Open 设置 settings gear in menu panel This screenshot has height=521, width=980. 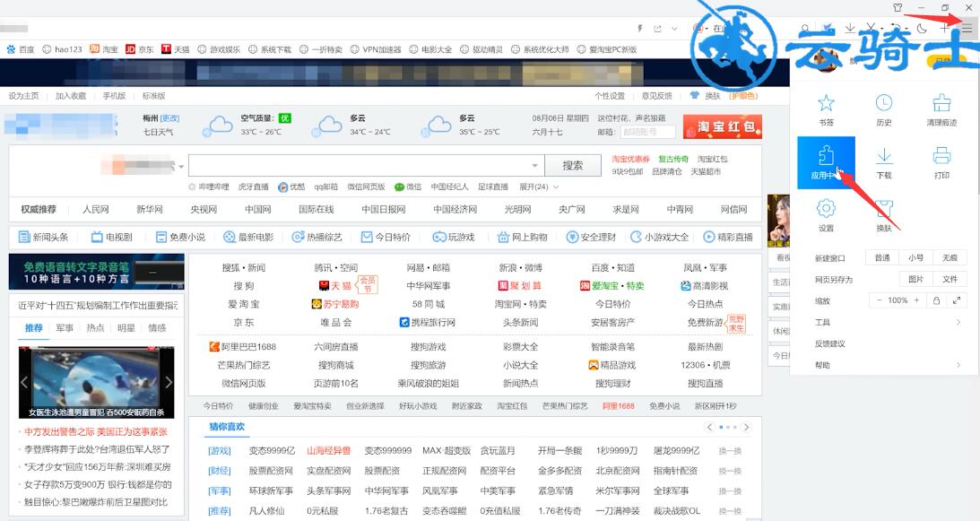pos(827,215)
